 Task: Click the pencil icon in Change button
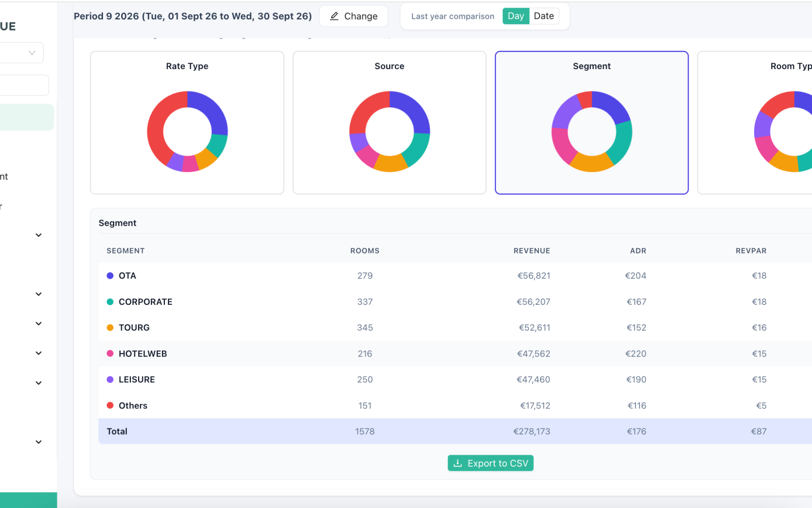334,16
